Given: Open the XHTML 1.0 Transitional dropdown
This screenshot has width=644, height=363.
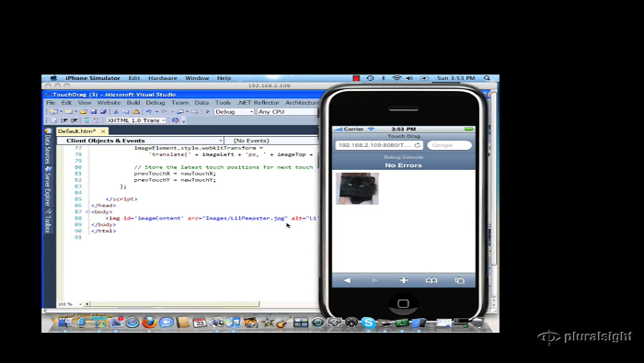Looking at the screenshot, I should coord(135,120).
